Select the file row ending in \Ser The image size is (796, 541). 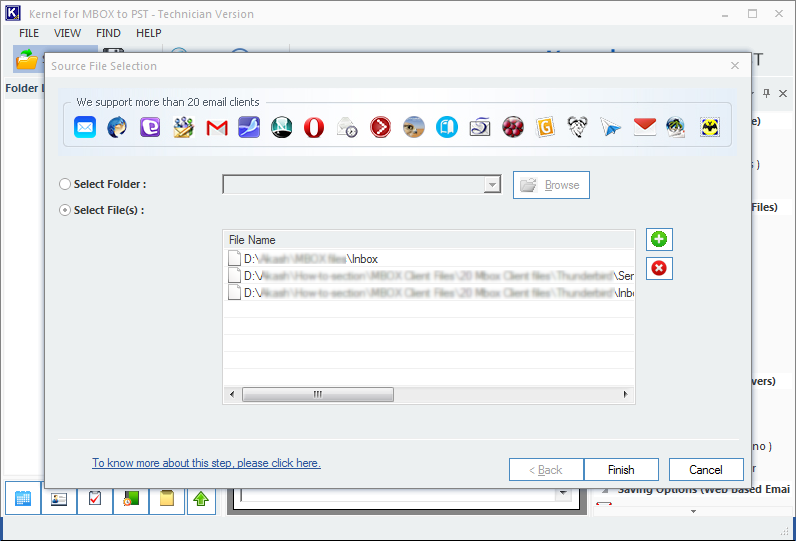[429, 276]
